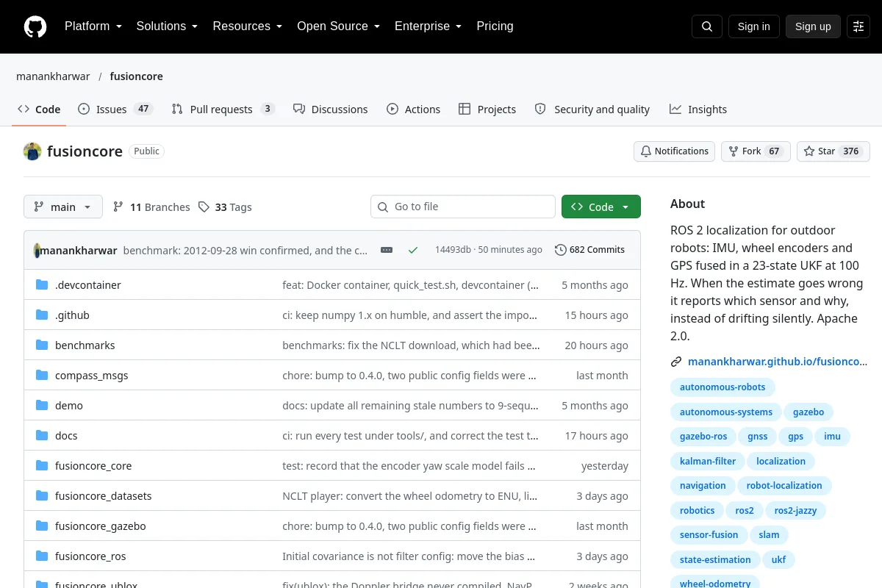This screenshot has height=588, width=882.
Task: Expand the Resources menu
Action: point(248,26)
